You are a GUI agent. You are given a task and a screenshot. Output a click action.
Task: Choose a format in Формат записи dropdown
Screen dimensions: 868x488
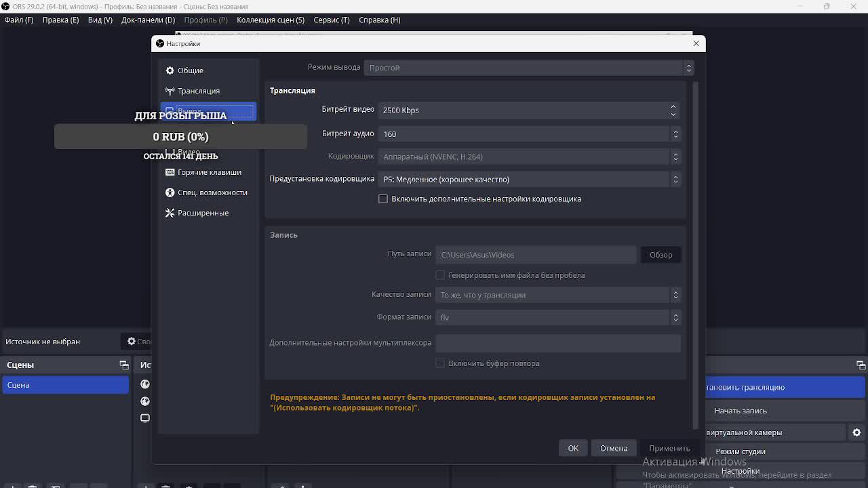point(557,317)
